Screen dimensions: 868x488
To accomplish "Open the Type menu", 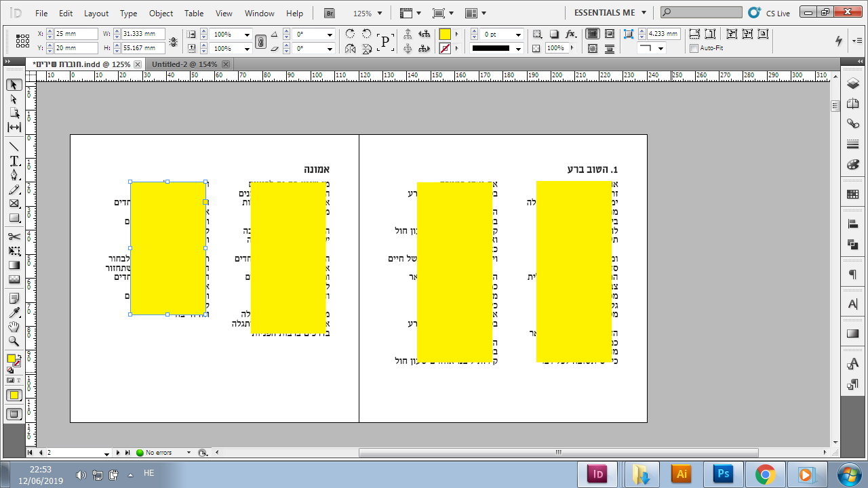I will [x=128, y=13].
